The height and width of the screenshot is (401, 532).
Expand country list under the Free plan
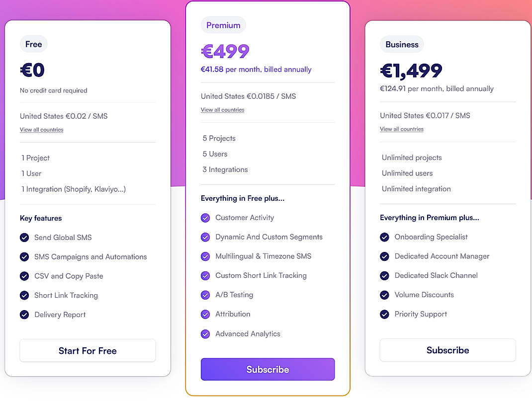pos(41,130)
